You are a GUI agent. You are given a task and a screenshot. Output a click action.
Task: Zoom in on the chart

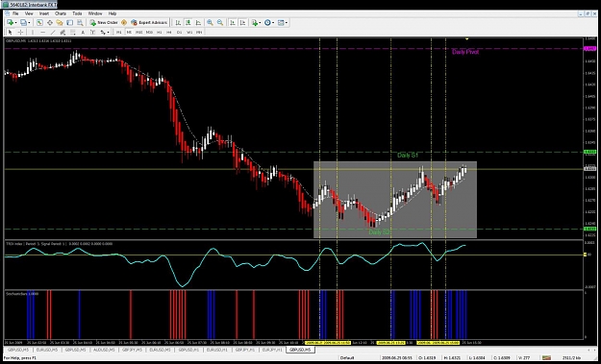[x=210, y=23]
